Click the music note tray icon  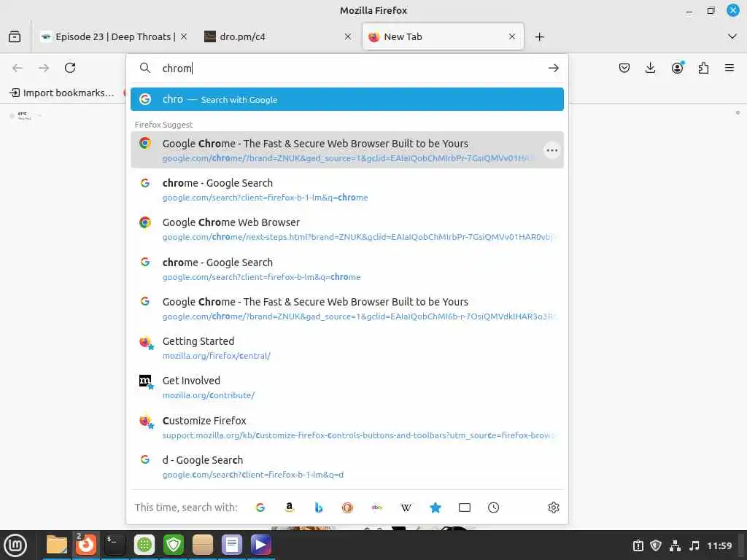(x=694, y=545)
